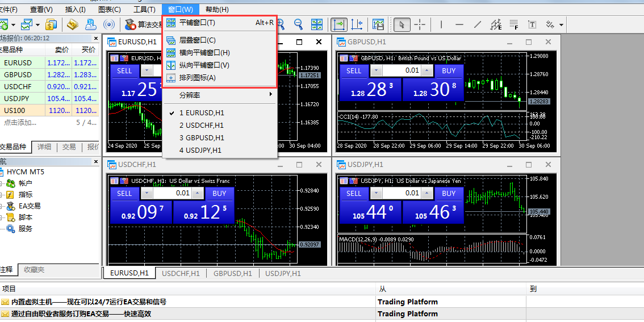Draw a vertical line tool
This screenshot has width=644, height=322.
pyautogui.click(x=441, y=24)
